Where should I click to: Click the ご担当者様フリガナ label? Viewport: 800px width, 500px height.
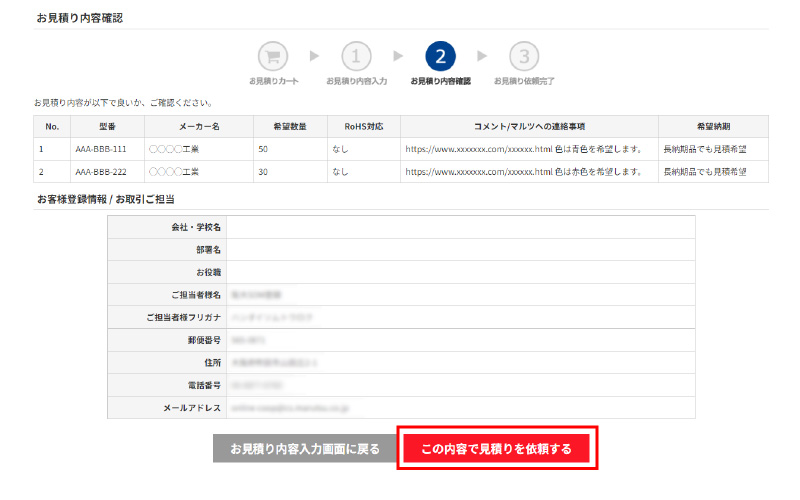coord(184,317)
